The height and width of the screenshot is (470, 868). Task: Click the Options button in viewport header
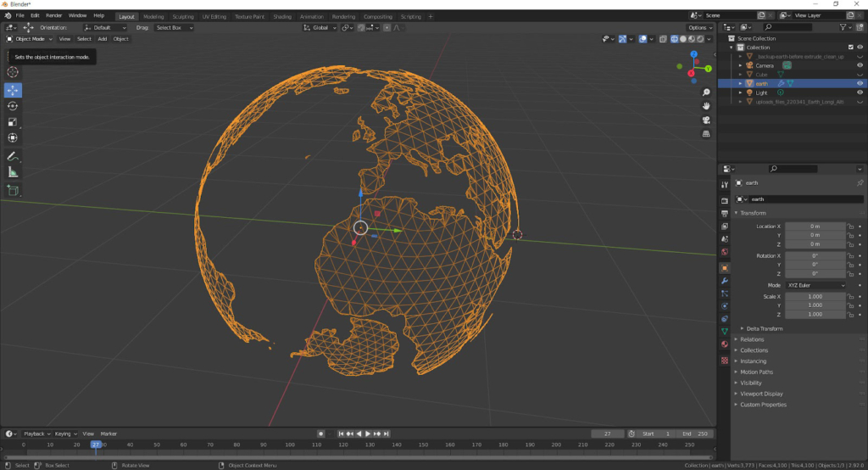point(699,28)
